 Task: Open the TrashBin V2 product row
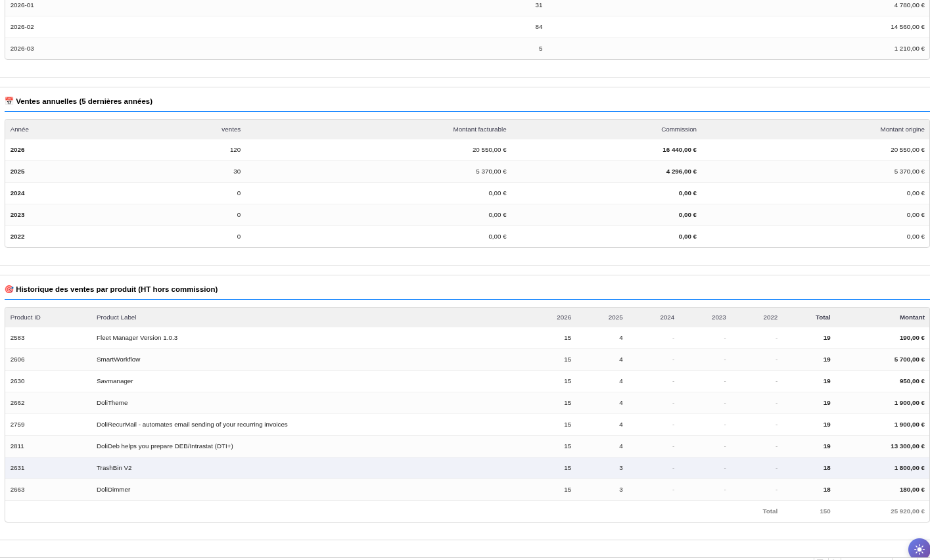[x=114, y=468]
